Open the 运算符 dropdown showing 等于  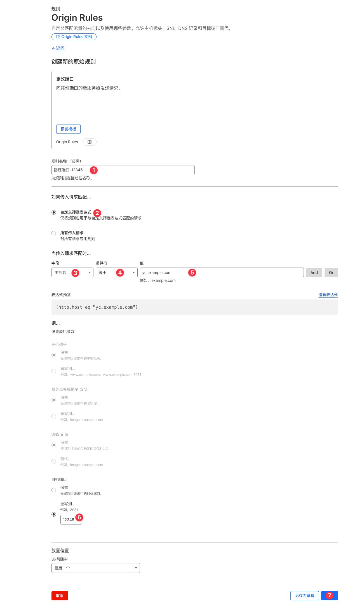point(116,273)
